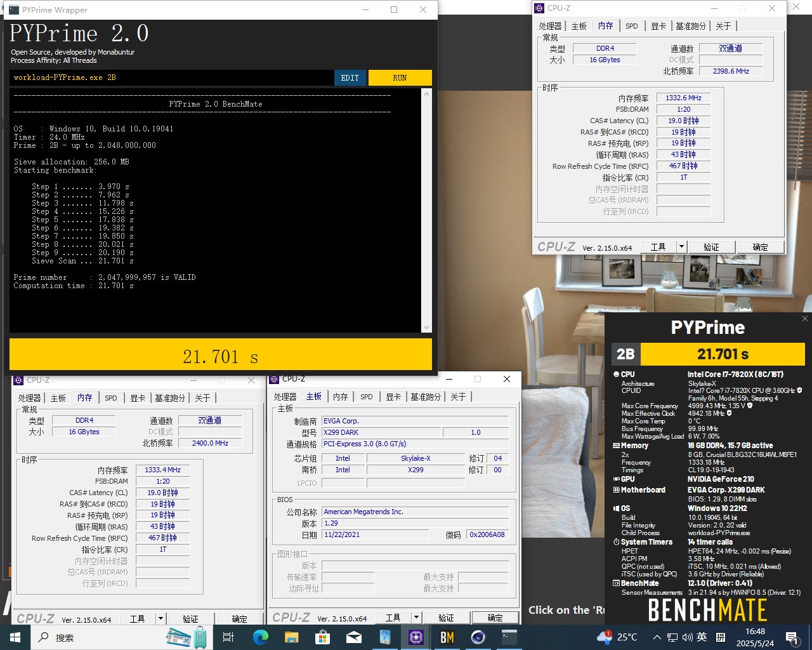Open Microsoft Store from the taskbar
Viewport: 812px width, 650px height.
pyautogui.click(x=322, y=637)
